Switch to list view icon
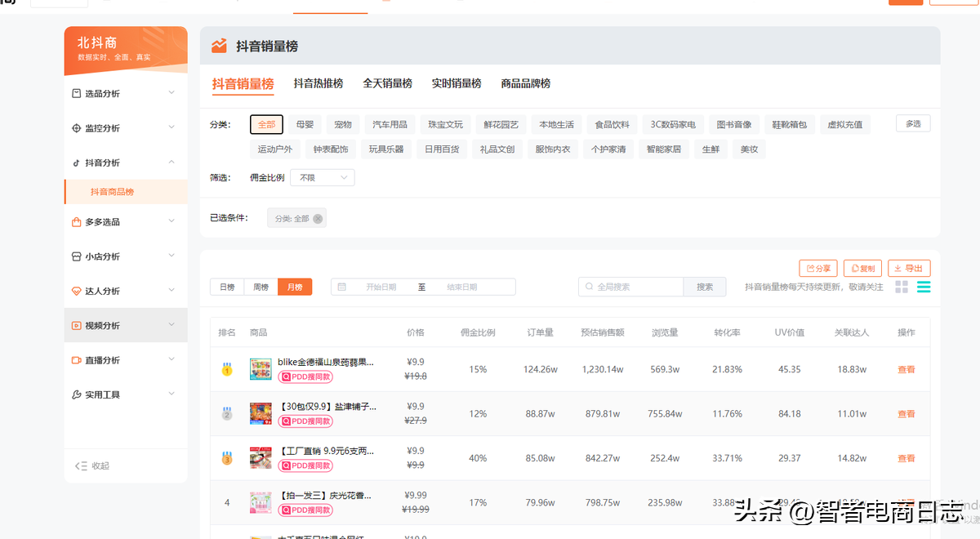This screenshot has height=539, width=980. (x=924, y=287)
